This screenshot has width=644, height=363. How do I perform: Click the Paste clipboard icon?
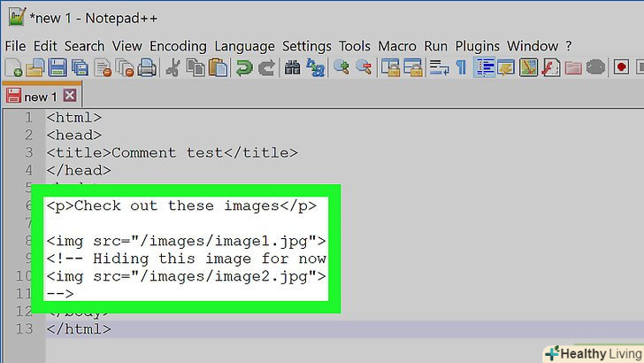point(218,67)
